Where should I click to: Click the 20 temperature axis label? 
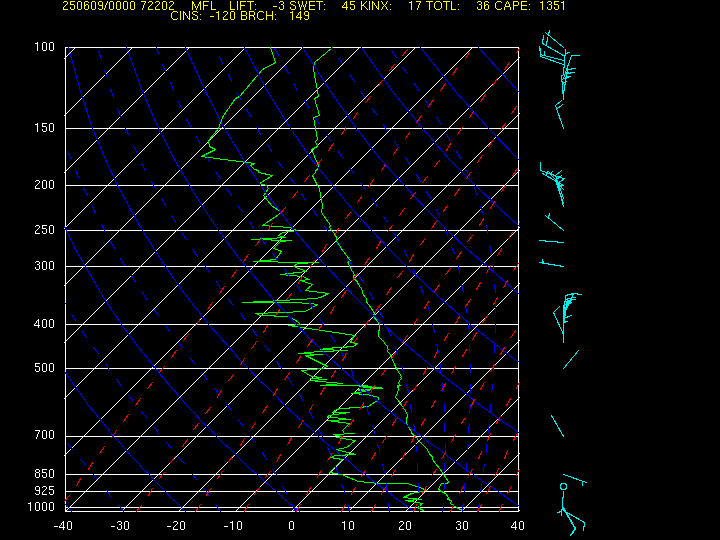[405, 526]
